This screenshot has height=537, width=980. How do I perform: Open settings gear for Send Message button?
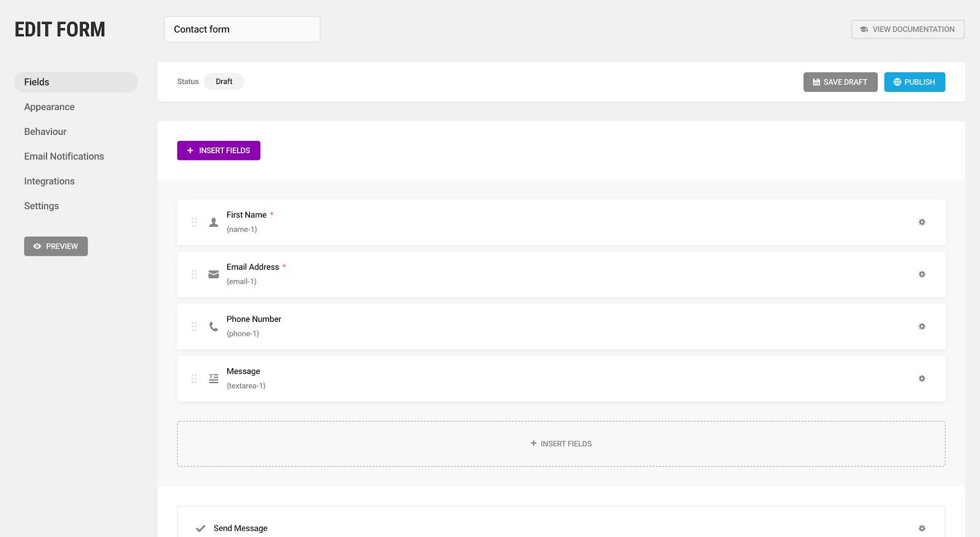922,528
